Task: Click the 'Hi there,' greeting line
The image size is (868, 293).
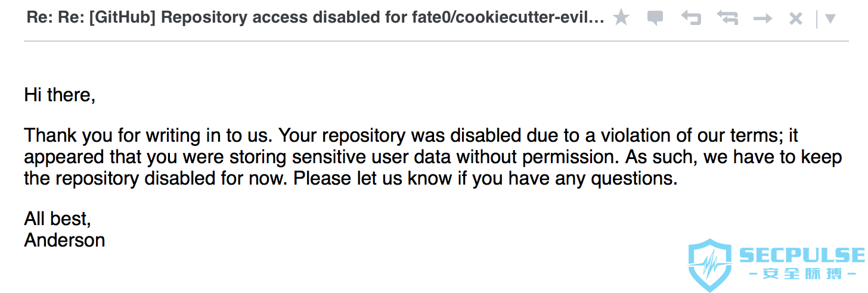Action: point(60,95)
